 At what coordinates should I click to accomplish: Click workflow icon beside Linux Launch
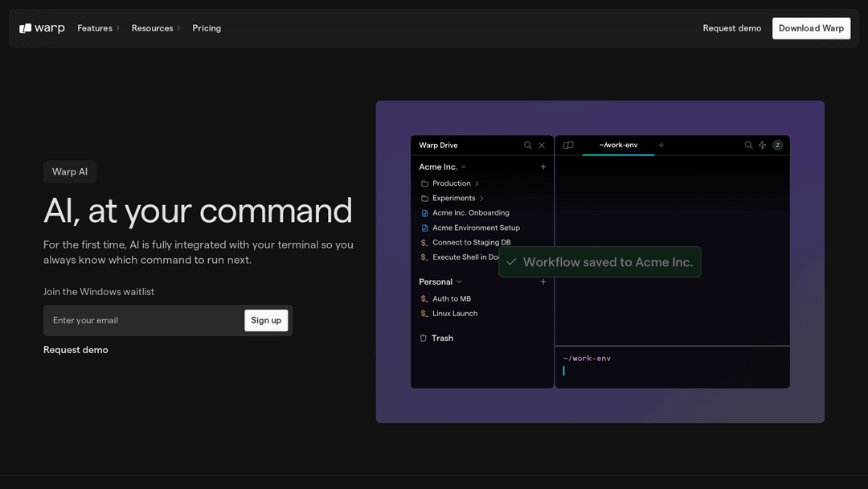(x=424, y=314)
